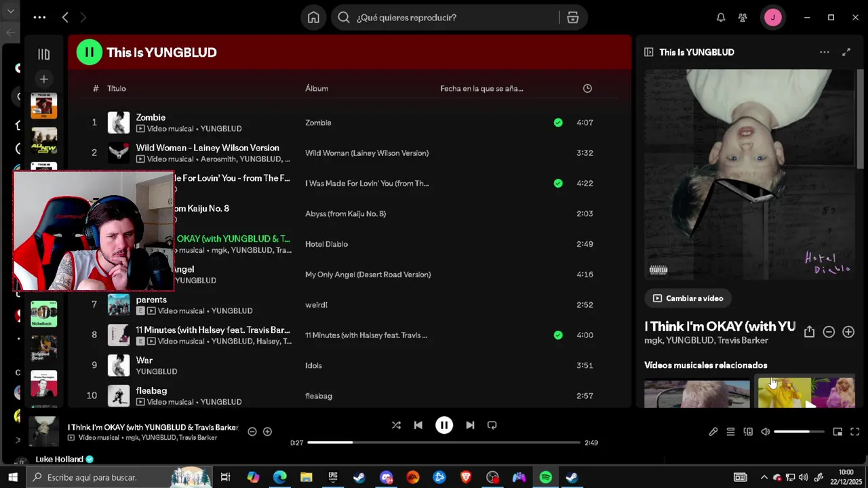
Task: Open the Zombie album link
Action: pos(318,123)
